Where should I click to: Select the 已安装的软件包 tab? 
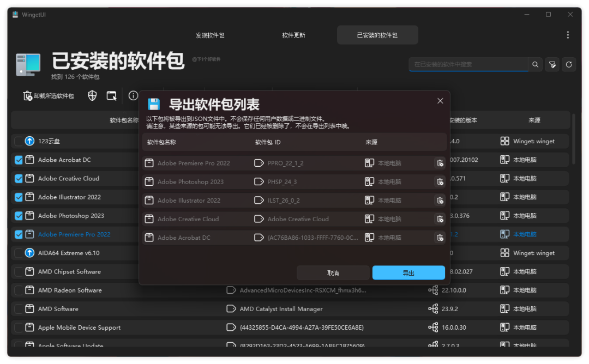(x=377, y=35)
